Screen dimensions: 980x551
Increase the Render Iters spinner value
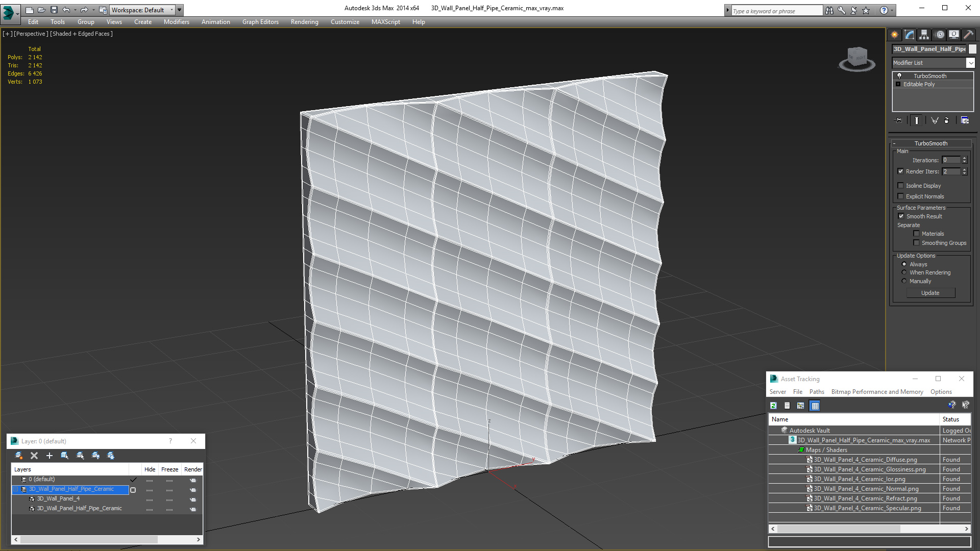click(964, 169)
